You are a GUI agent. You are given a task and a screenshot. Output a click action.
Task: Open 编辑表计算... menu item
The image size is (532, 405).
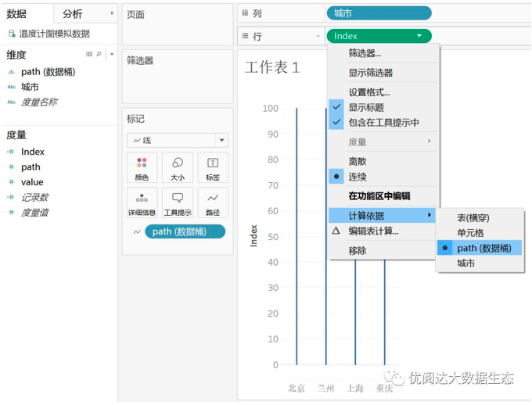373,231
